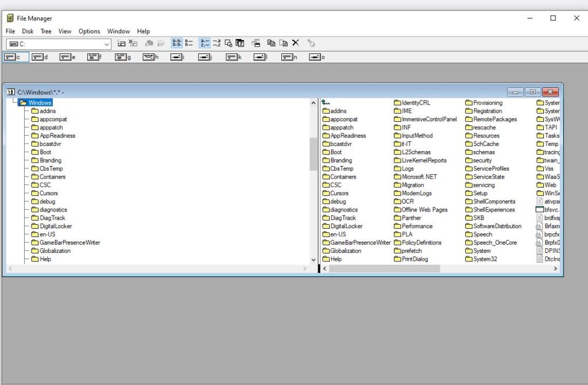Select drive l in drive bar
Screen dimensions: 588x385
(261, 57)
